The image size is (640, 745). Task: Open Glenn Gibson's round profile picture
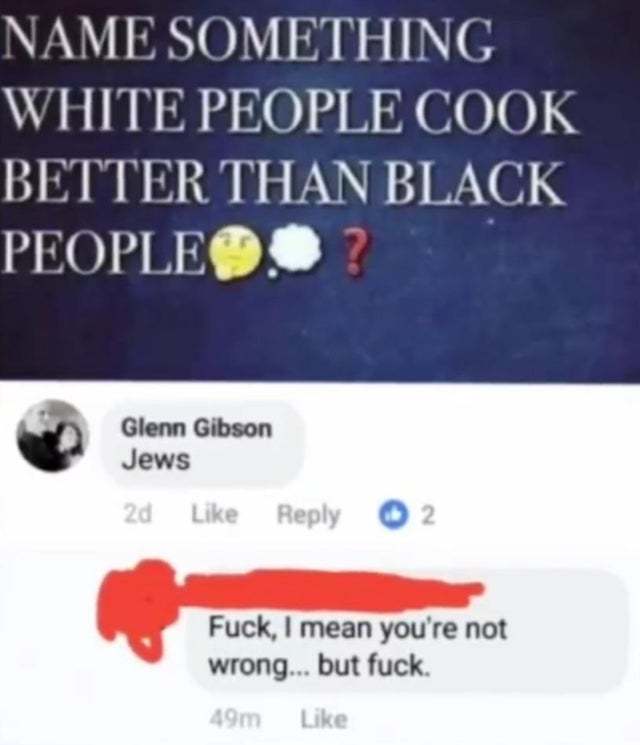point(52,436)
